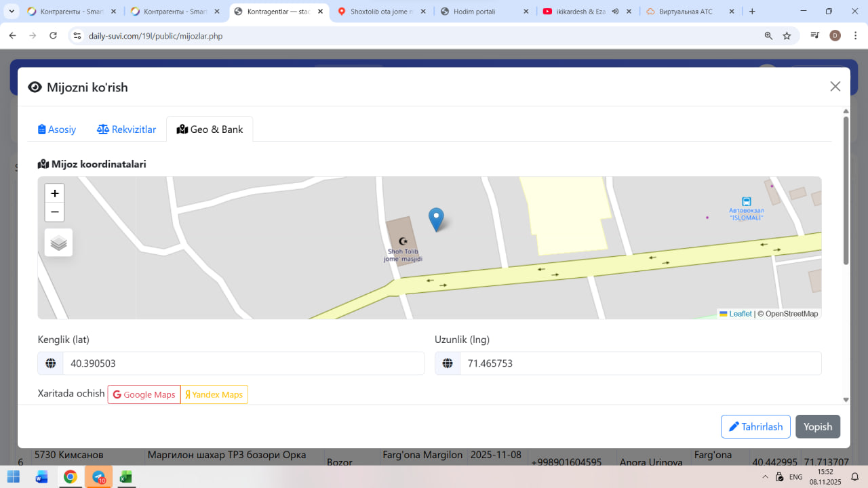Image resolution: width=868 pixels, height=488 pixels.
Task: Open Word from the taskbar
Action: pyautogui.click(x=41, y=476)
